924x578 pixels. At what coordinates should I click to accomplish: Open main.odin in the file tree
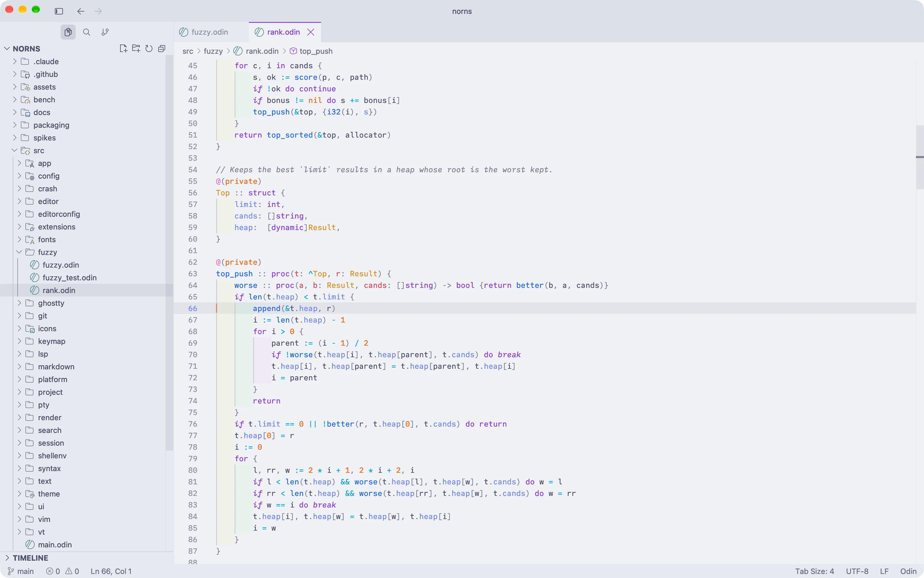[x=55, y=545]
